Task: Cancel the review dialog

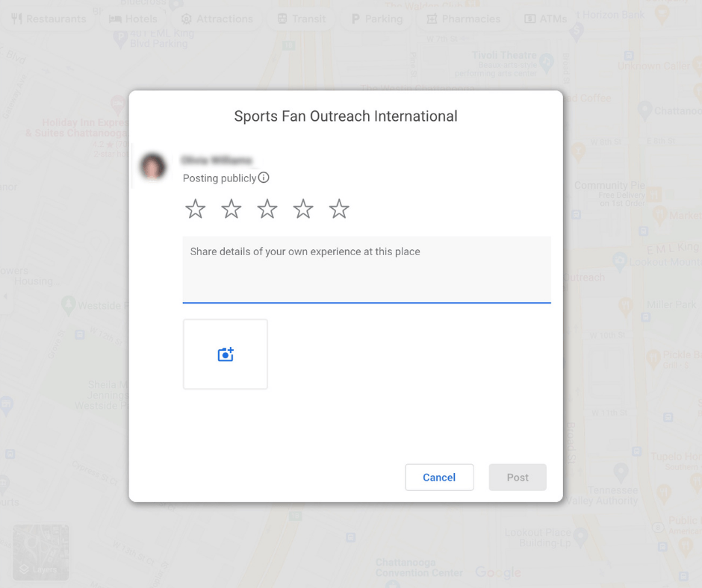Action: pyautogui.click(x=439, y=478)
